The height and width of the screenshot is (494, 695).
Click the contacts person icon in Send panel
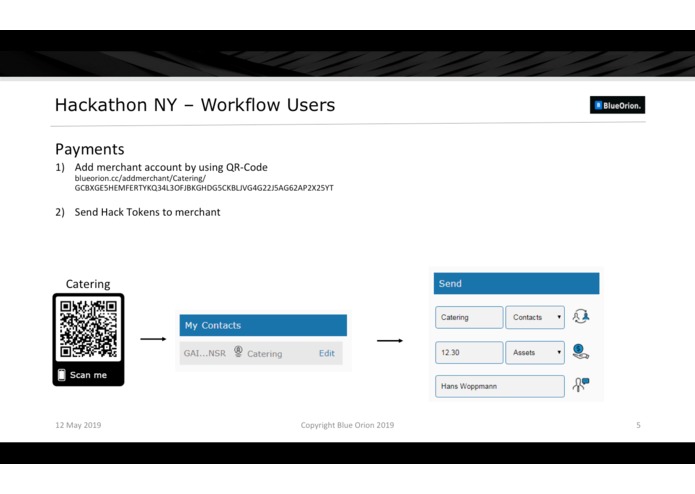pos(581,316)
